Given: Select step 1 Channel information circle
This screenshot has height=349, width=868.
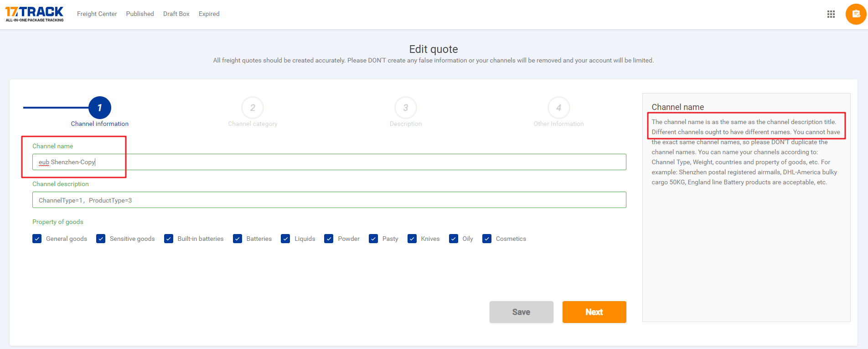Looking at the screenshot, I should 100,108.
